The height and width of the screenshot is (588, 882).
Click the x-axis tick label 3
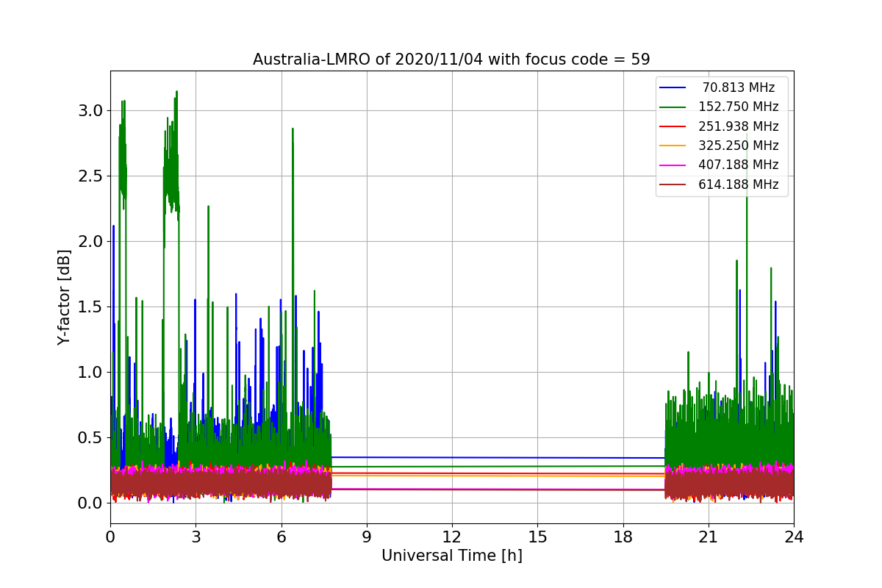pos(196,537)
